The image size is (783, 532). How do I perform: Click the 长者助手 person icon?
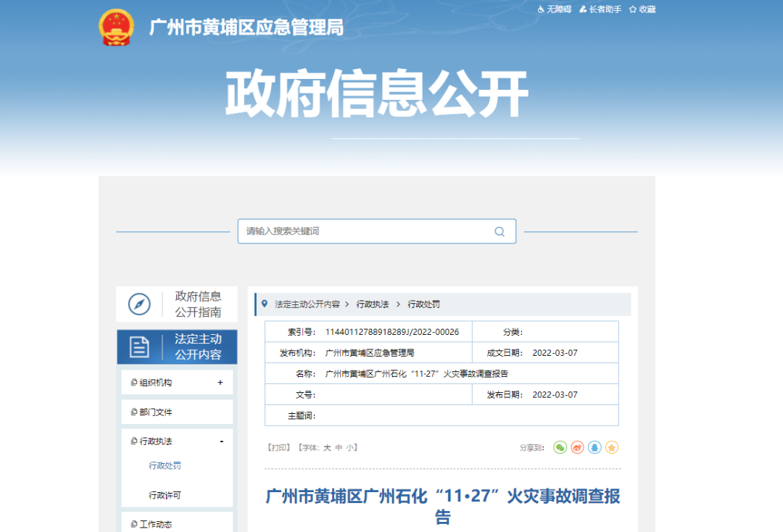coord(583,9)
